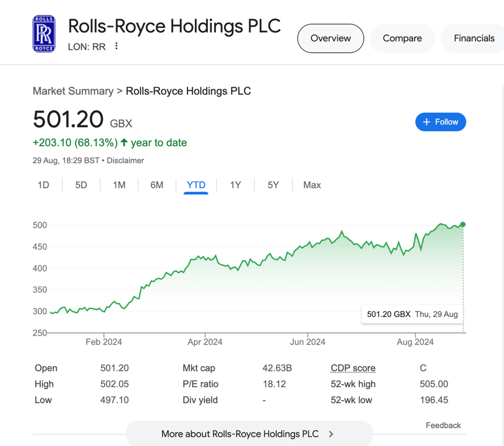Click the 29 Aug, 18:29 BST timestamp

click(66, 160)
